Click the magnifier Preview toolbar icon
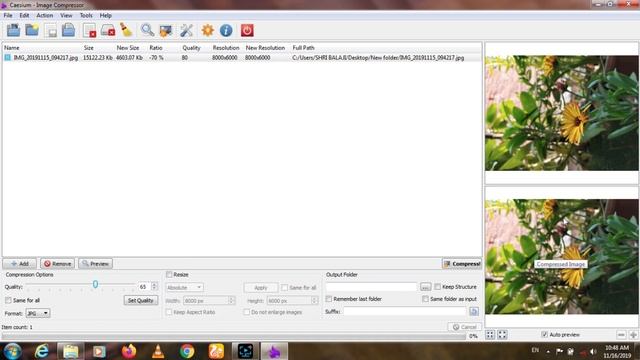The width and height of the screenshot is (640, 360). [147, 30]
